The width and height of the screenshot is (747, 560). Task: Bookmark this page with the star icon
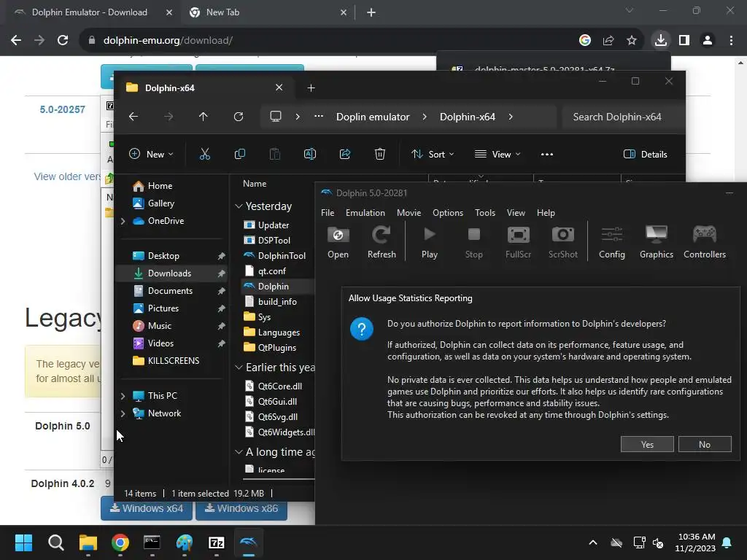(632, 40)
